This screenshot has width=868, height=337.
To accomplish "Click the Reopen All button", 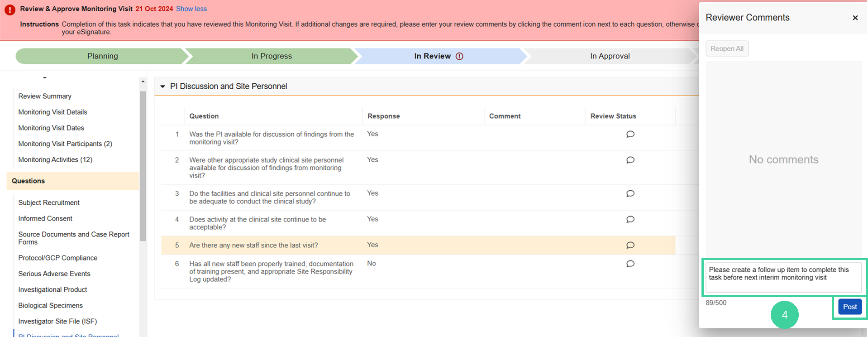I will coord(727,48).
